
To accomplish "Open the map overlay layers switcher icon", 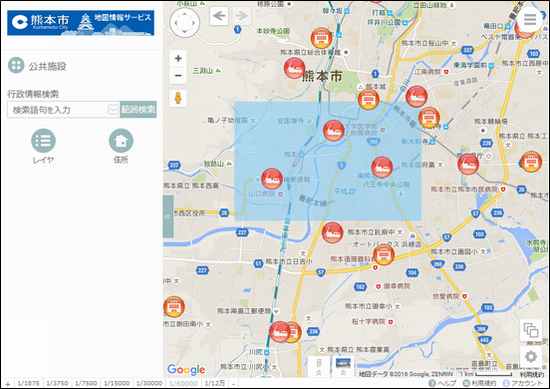I will point(531,330).
